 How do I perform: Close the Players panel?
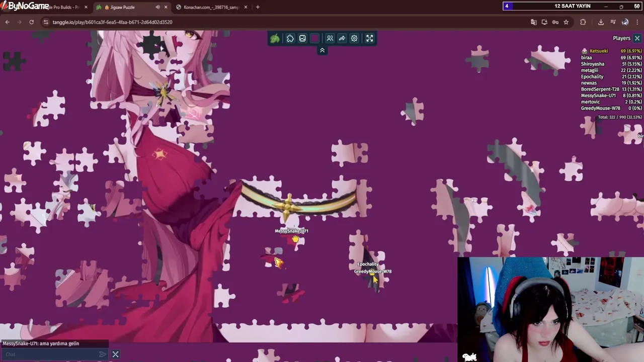coord(637,38)
